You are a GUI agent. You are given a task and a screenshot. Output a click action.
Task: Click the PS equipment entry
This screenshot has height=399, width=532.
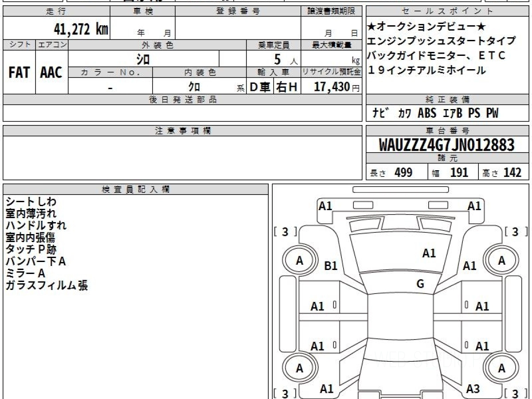[474, 113]
